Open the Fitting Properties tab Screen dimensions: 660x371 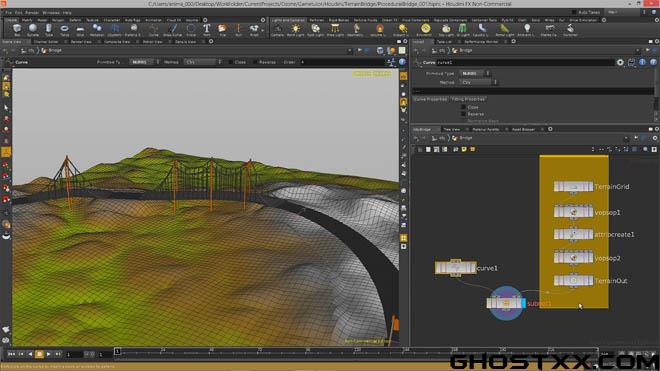tap(468, 99)
